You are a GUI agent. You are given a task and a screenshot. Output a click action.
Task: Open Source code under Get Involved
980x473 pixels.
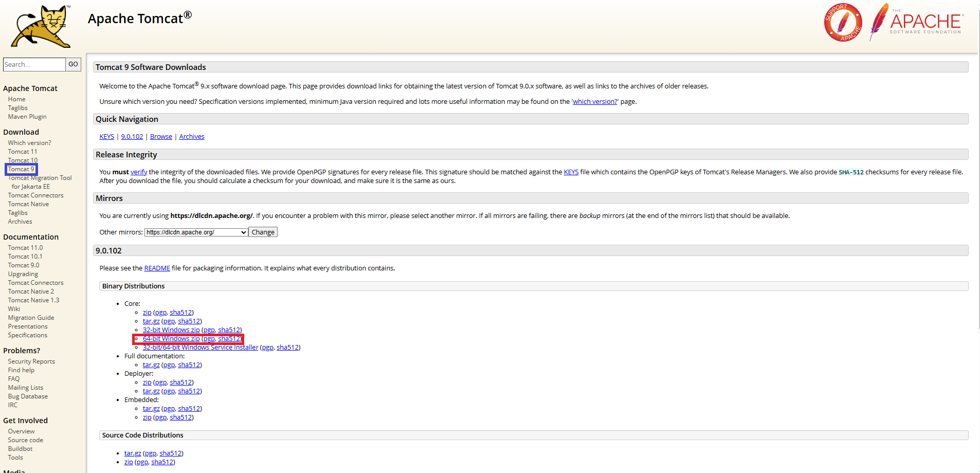(26, 440)
